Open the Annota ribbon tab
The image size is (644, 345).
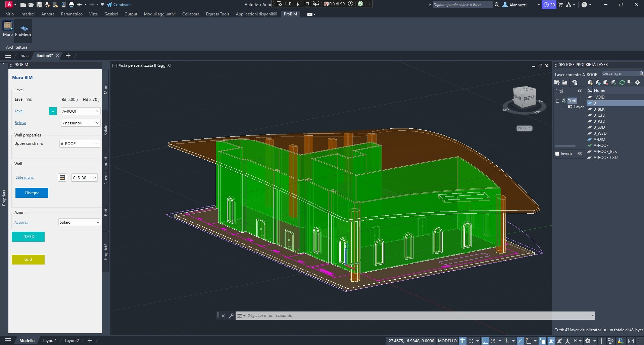48,14
